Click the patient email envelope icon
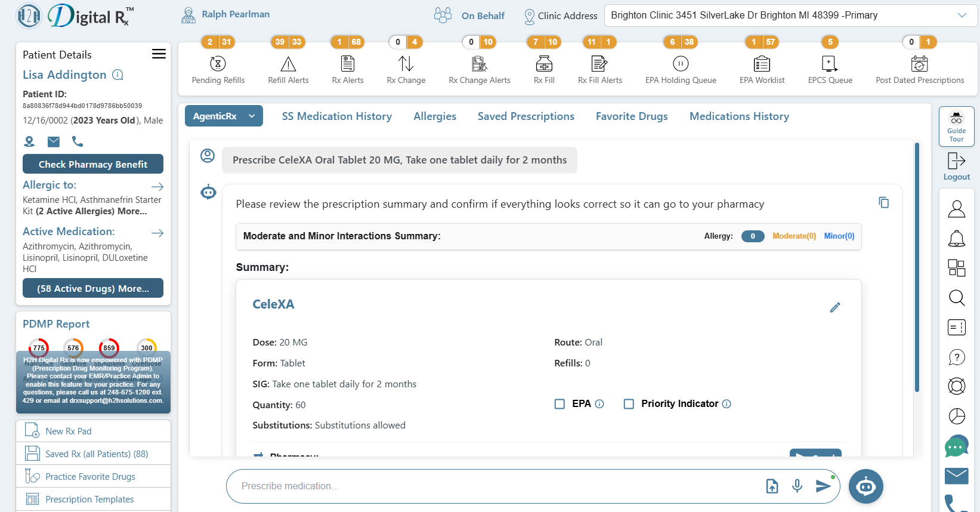The width and height of the screenshot is (980, 512). (54, 141)
